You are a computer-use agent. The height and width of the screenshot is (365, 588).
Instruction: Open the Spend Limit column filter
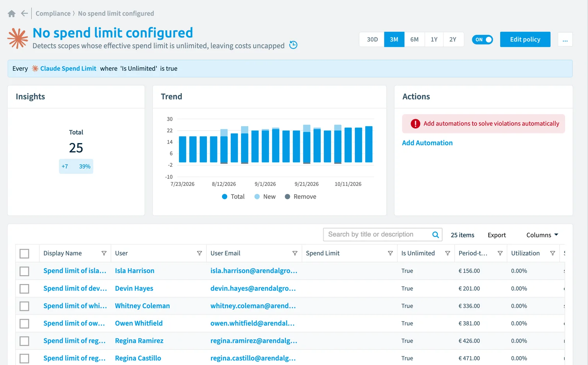(390, 253)
